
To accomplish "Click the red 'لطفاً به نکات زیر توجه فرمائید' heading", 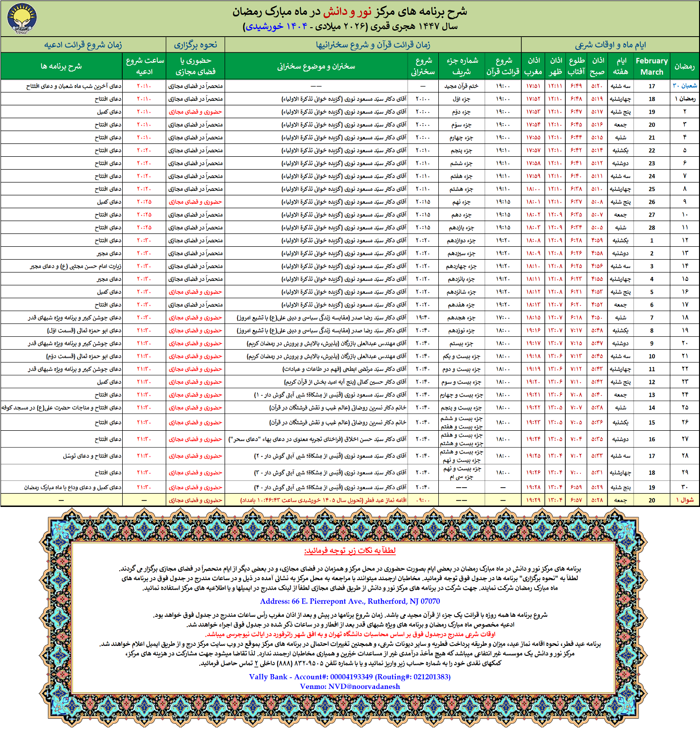I will tap(350, 551).
